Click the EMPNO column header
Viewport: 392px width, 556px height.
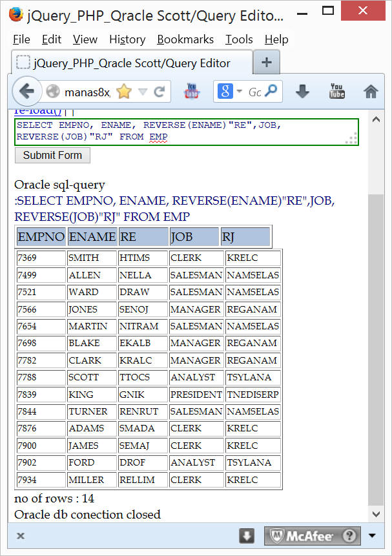tap(41, 236)
